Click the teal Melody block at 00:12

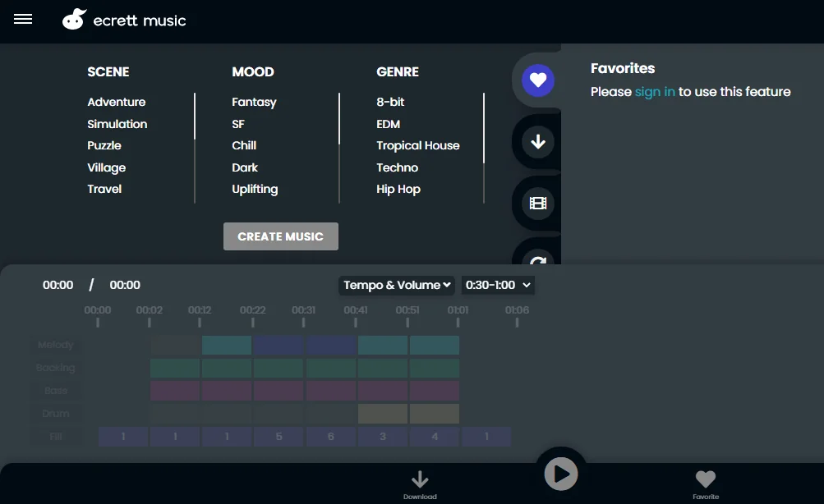click(227, 346)
